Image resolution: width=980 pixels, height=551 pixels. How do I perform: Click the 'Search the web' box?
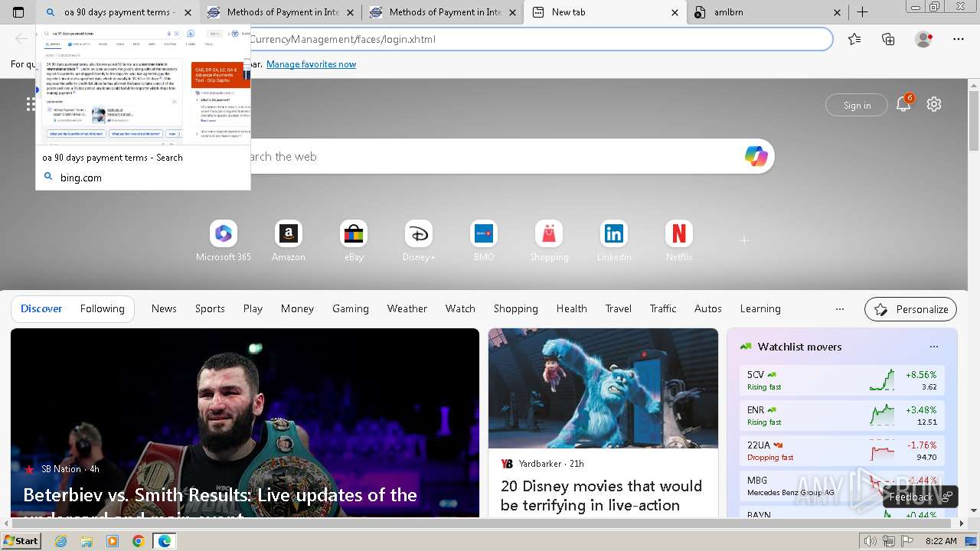click(x=490, y=156)
